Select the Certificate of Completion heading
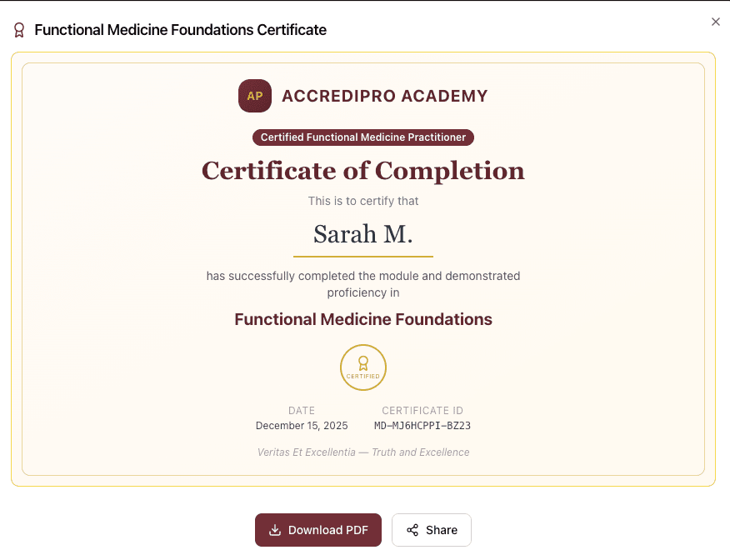This screenshot has height=560, width=730. (363, 171)
